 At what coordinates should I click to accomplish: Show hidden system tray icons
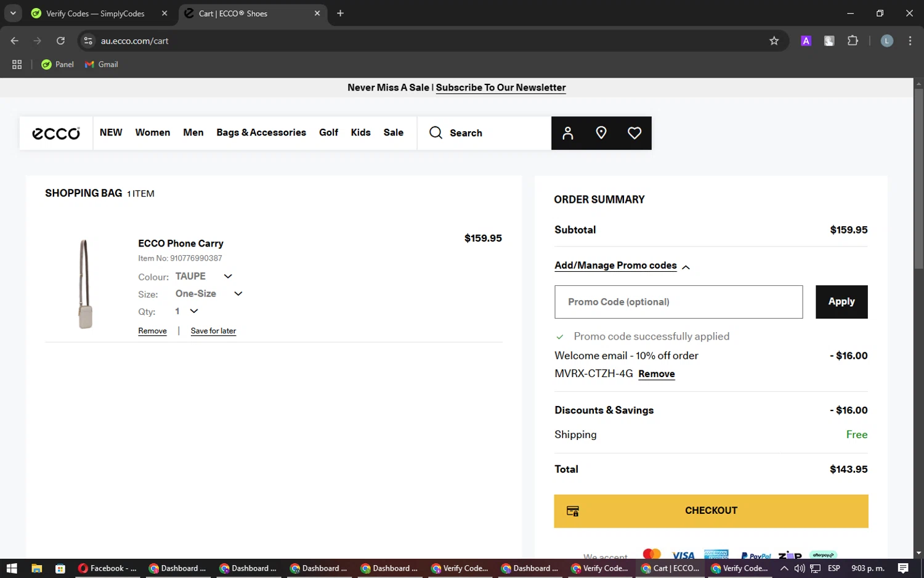[784, 568]
